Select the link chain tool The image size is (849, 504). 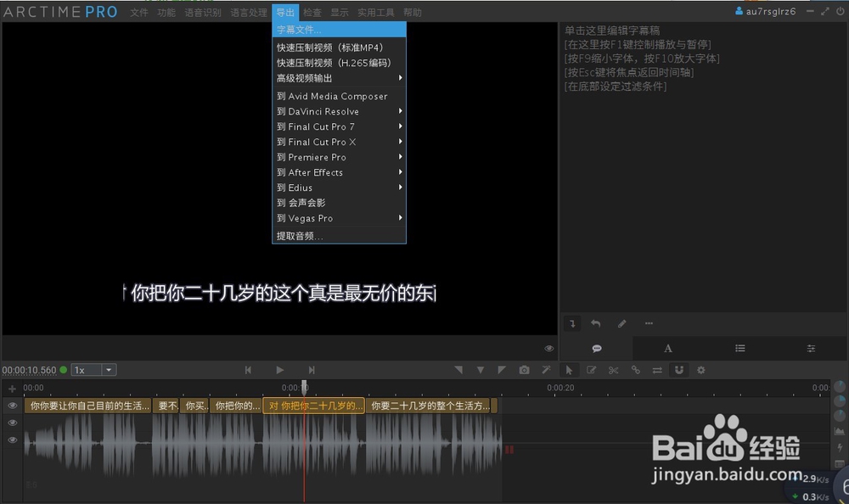click(635, 370)
